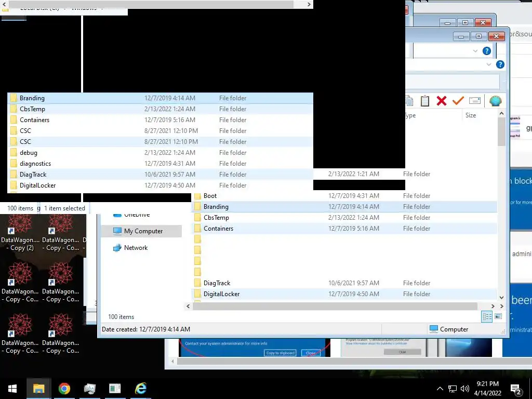The height and width of the screenshot is (399, 532).
Task: Switch to the details list view icon
Action: [x=487, y=316]
